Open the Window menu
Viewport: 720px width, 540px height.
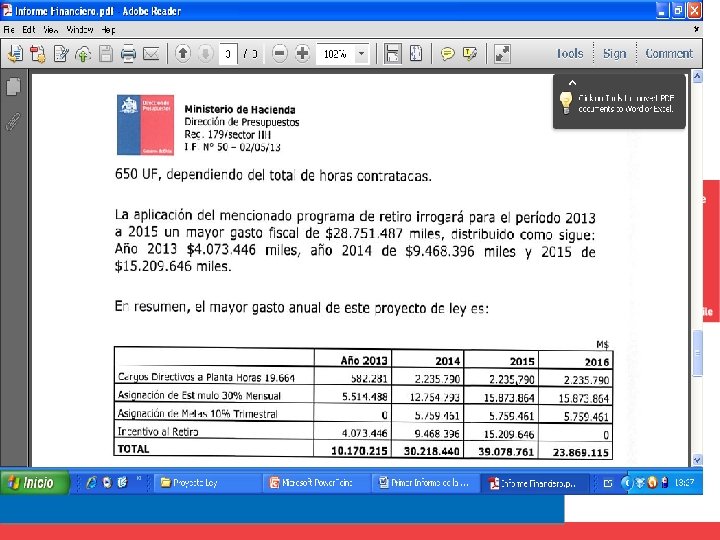[x=80, y=30]
